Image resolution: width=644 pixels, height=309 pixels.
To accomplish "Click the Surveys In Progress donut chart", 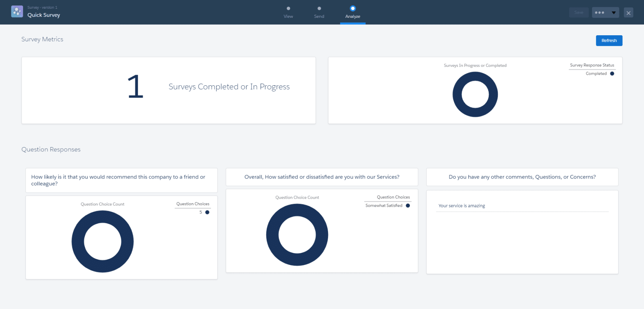I will click(x=475, y=110).
